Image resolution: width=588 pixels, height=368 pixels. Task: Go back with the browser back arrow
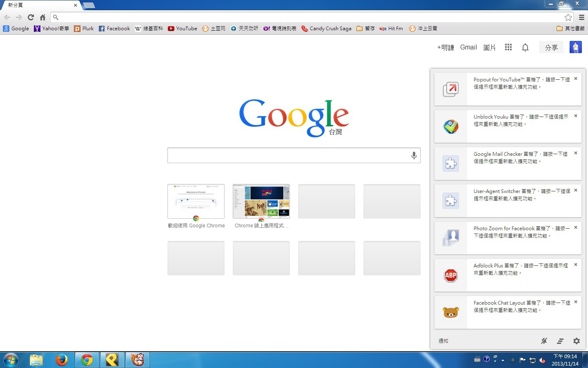[7, 17]
